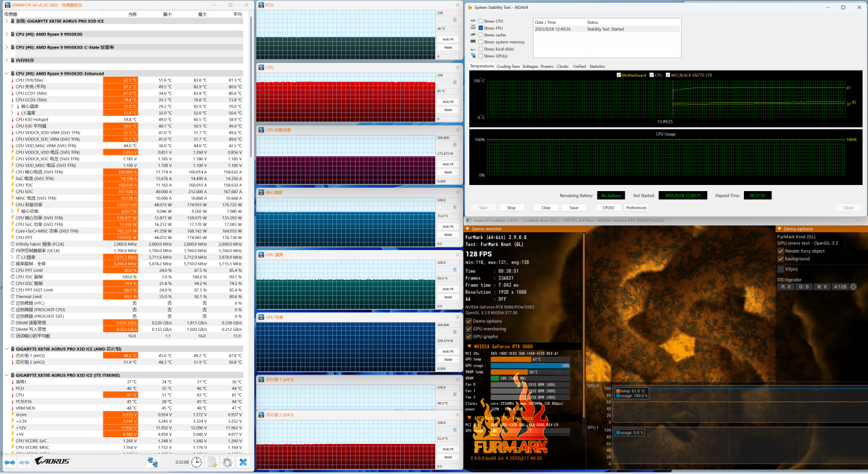This screenshot has height=474, width=868.
Task: Enable the VSync checkbox in FurMark
Action: (780, 269)
